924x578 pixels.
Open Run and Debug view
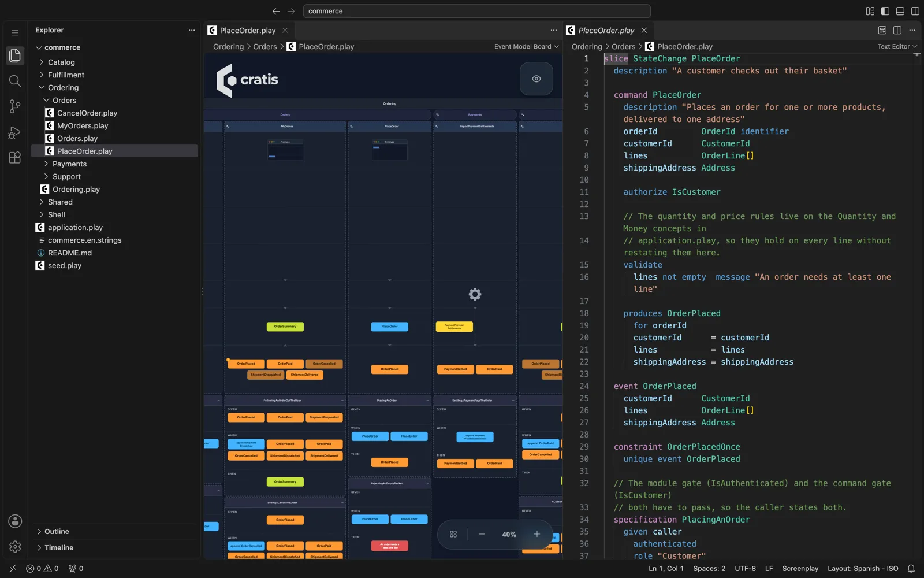[15, 132]
